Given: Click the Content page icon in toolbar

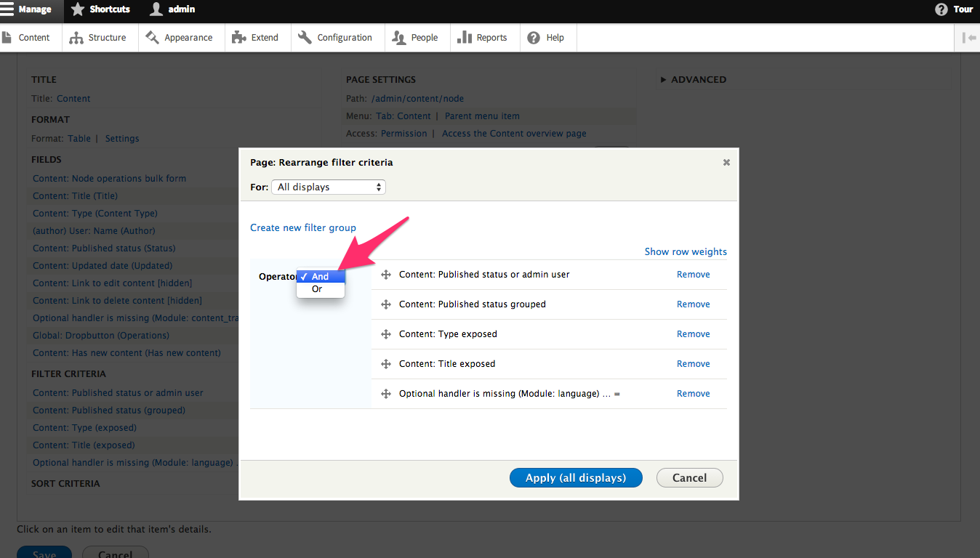Looking at the screenshot, I should tap(7, 38).
